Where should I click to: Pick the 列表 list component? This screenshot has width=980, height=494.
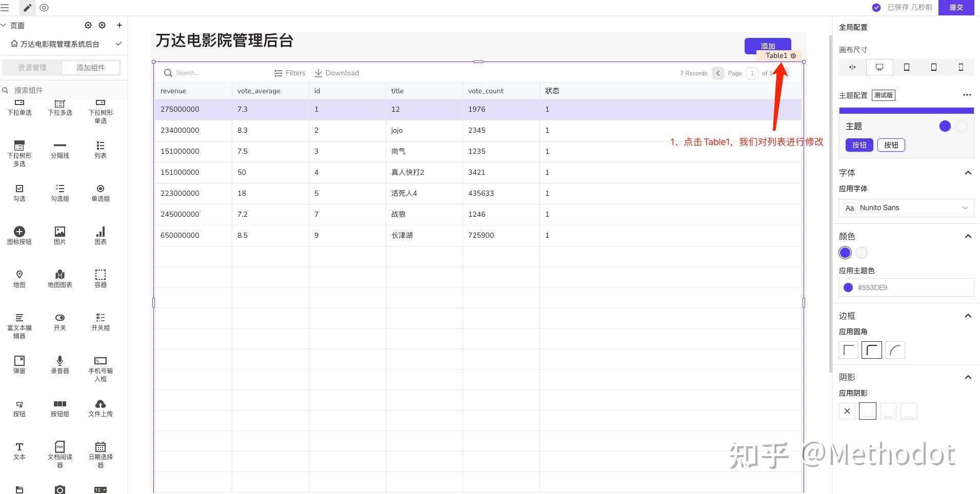pyautogui.click(x=101, y=151)
